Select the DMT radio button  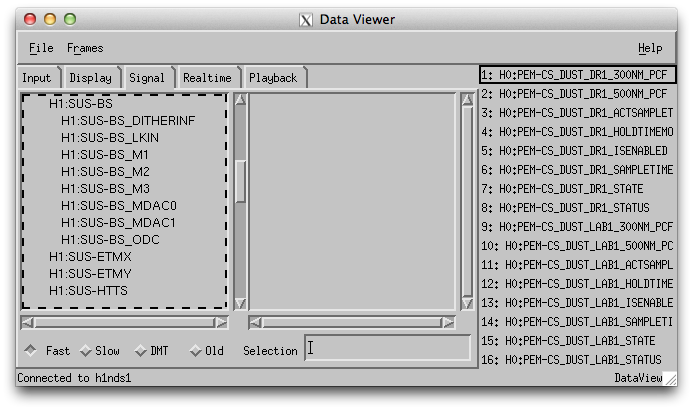(x=141, y=351)
